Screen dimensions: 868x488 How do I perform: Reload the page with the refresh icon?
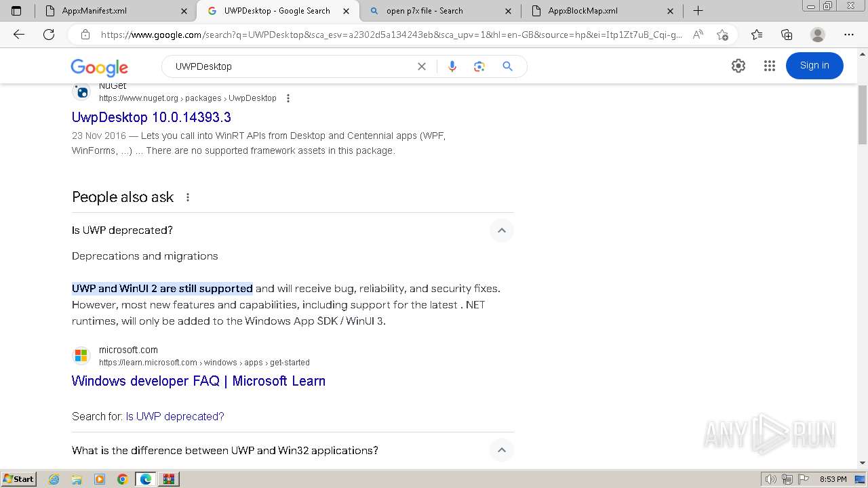click(x=49, y=35)
